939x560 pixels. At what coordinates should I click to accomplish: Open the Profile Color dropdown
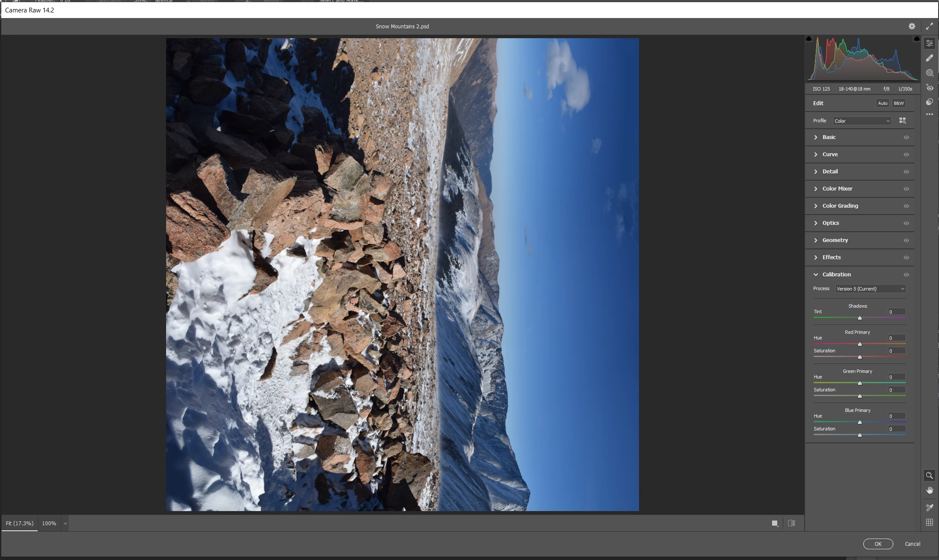pyautogui.click(x=862, y=121)
